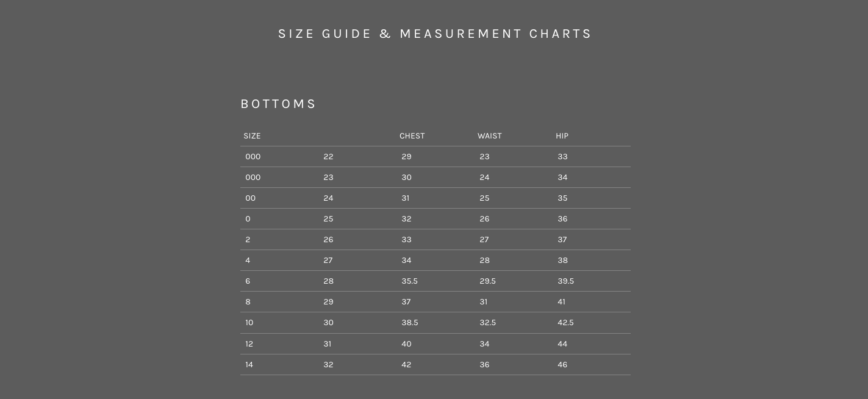Viewport: 868px width, 399px height.
Task: Select the size 12 row label
Action: click(x=249, y=344)
